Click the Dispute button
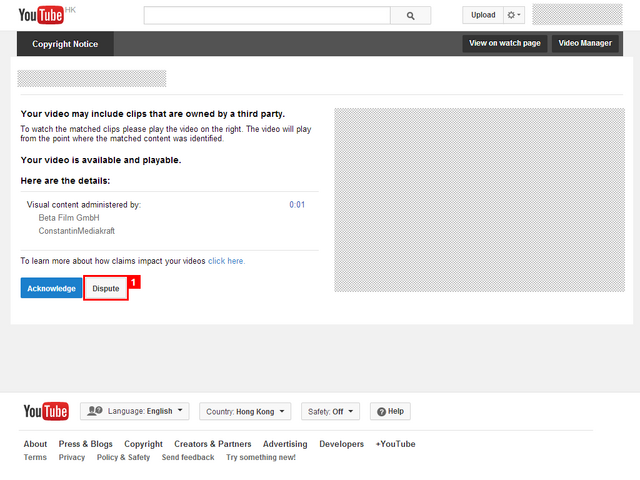The width and height of the screenshot is (640, 480). coord(106,288)
